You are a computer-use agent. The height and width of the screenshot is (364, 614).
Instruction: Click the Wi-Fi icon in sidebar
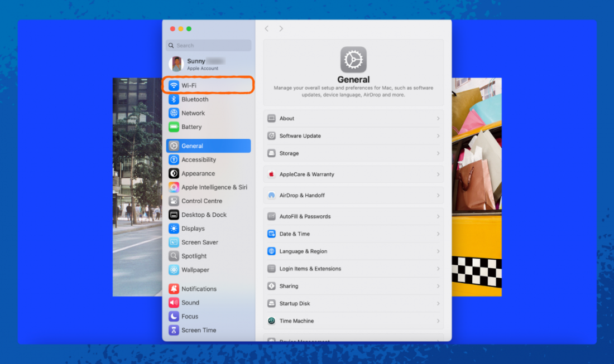174,85
